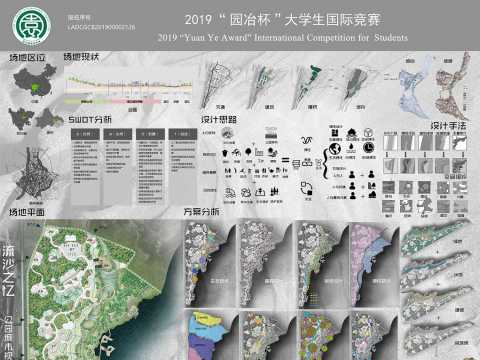Viewport: 480px width, 360px height.
Task: Click the "场地现状" heading
Action: [x=81, y=57]
